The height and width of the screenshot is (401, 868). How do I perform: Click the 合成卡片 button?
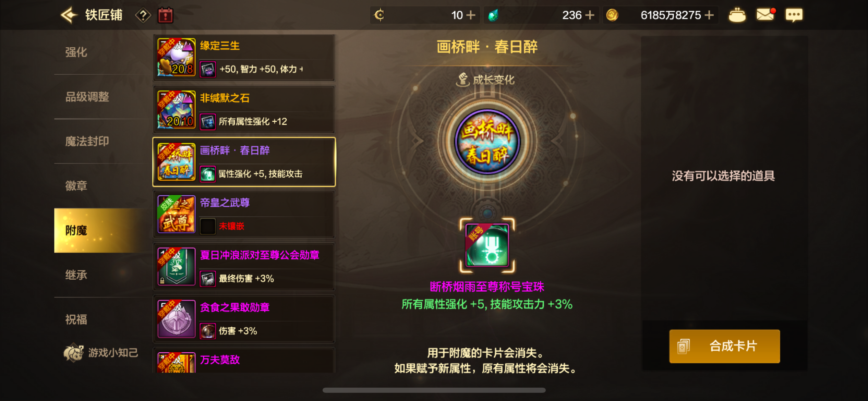(x=724, y=346)
